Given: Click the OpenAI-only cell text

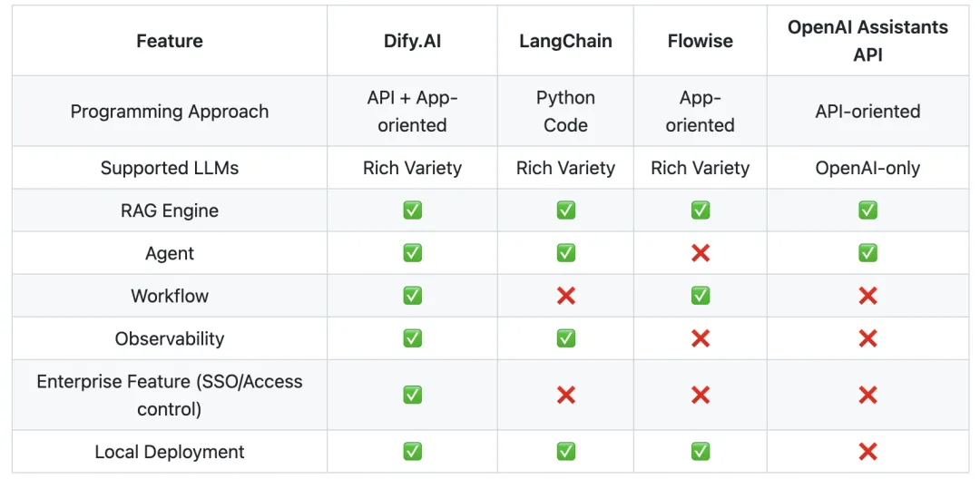Looking at the screenshot, I should pos(867,168).
